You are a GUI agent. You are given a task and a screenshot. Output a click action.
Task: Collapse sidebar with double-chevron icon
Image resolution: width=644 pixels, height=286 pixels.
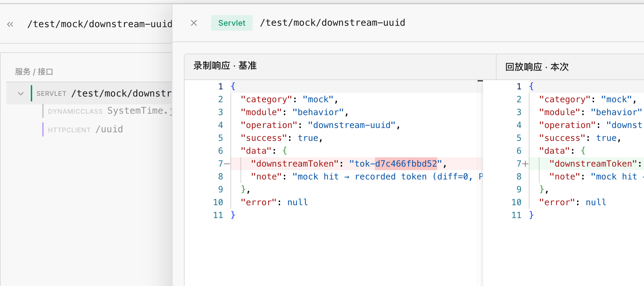pos(10,24)
